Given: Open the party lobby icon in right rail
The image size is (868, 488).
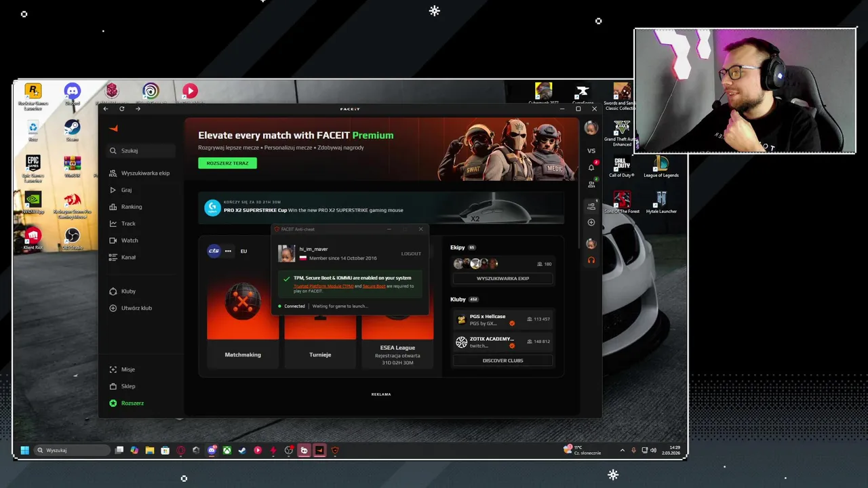Looking at the screenshot, I should coord(591,205).
